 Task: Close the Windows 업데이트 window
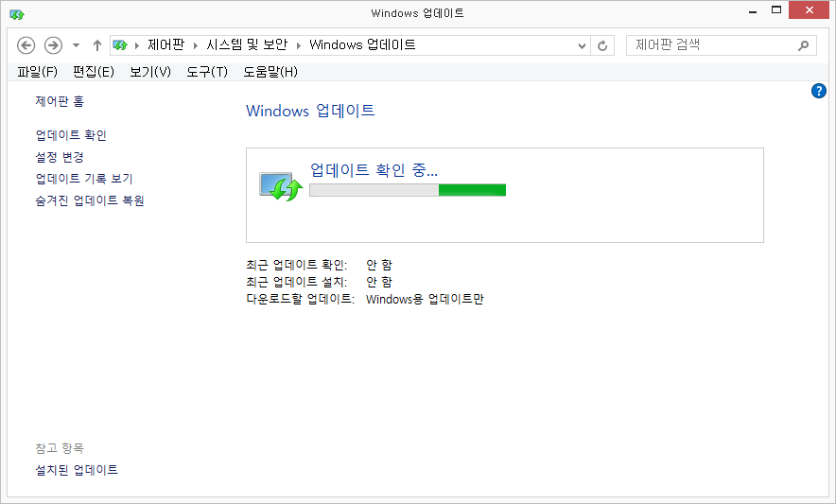click(810, 10)
